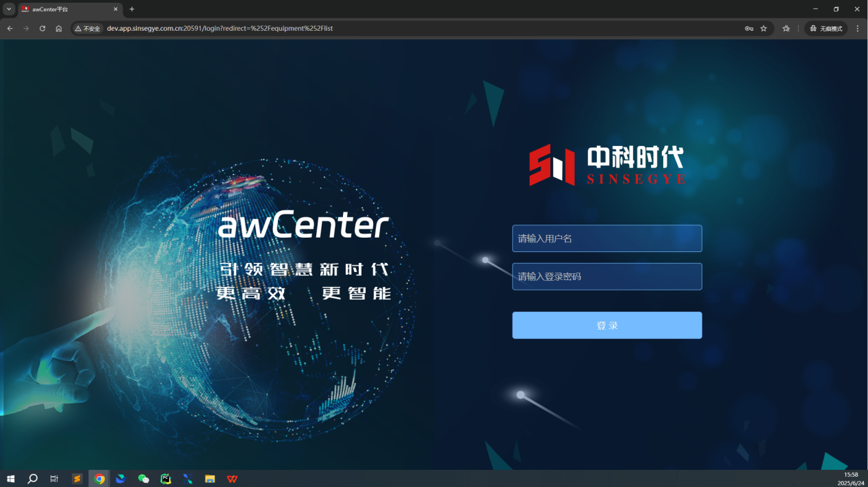Image resolution: width=868 pixels, height=487 pixels.
Task: Click the 请输入登录密码 password field
Action: (x=607, y=277)
